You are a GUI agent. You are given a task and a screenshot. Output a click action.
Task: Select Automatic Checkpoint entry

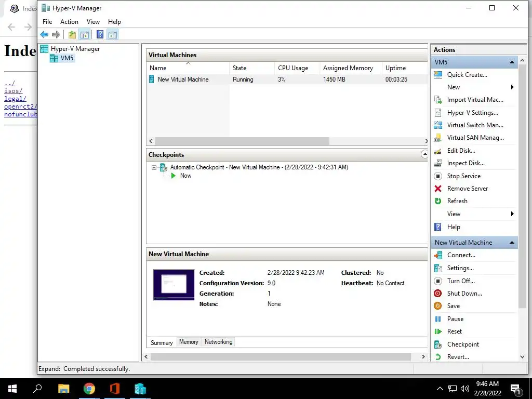[259, 167]
